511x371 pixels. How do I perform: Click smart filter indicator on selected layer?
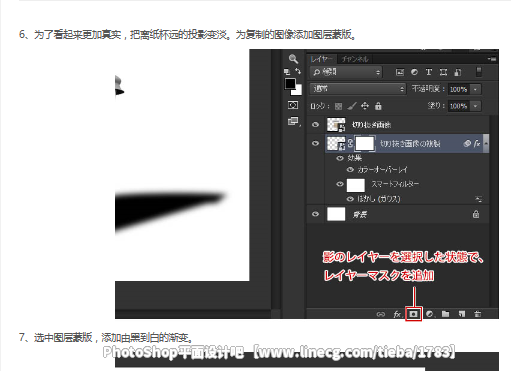[467, 143]
